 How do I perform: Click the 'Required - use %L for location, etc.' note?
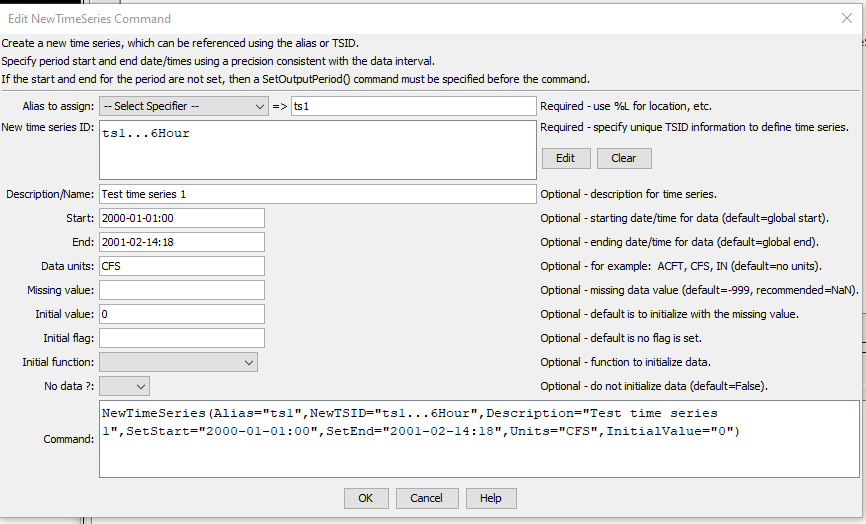[x=626, y=106]
